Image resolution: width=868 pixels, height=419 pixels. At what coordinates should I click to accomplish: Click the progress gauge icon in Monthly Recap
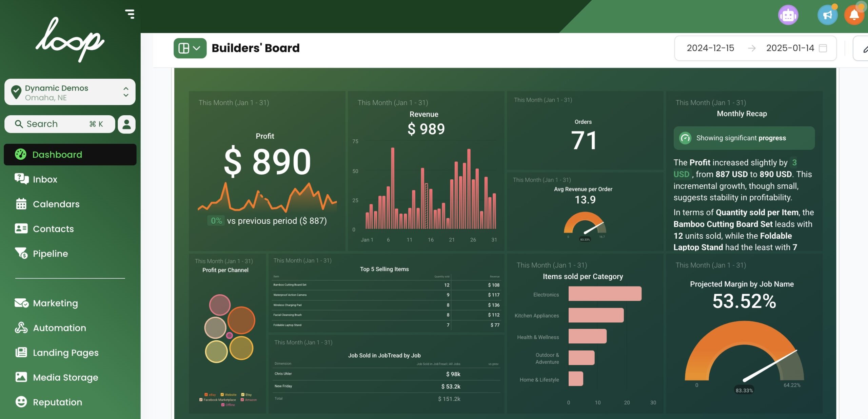(x=685, y=138)
